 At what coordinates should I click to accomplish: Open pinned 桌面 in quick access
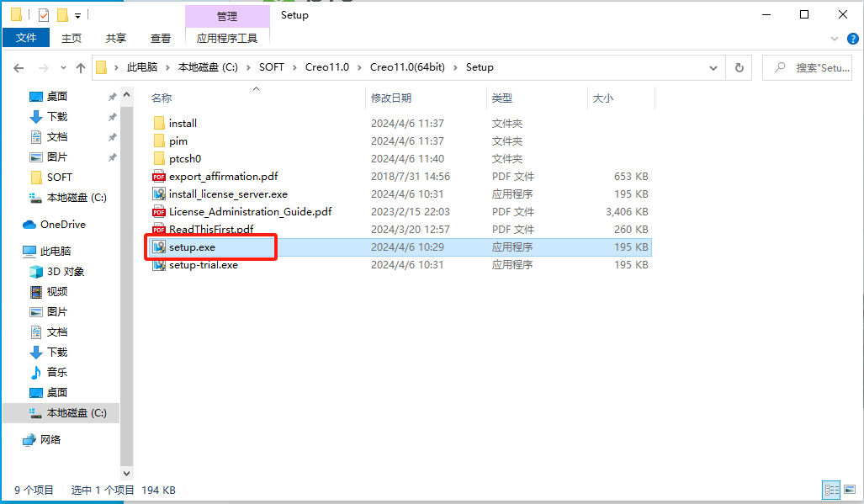pos(56,97)
